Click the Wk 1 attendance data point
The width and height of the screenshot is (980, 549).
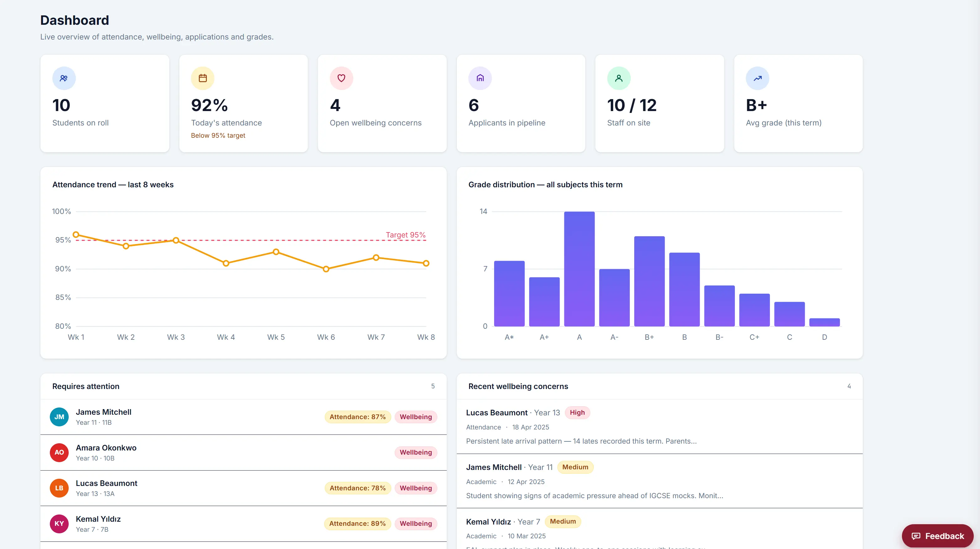point(76,235)
